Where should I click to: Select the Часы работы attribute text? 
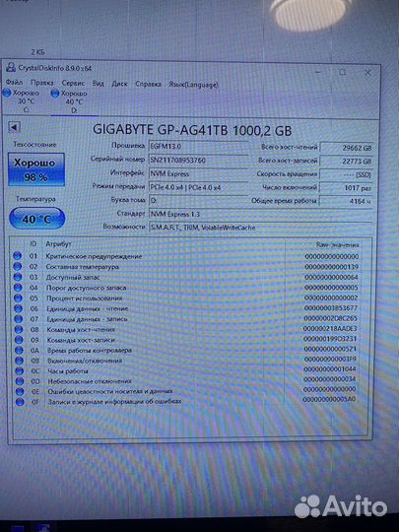(68, 371)
